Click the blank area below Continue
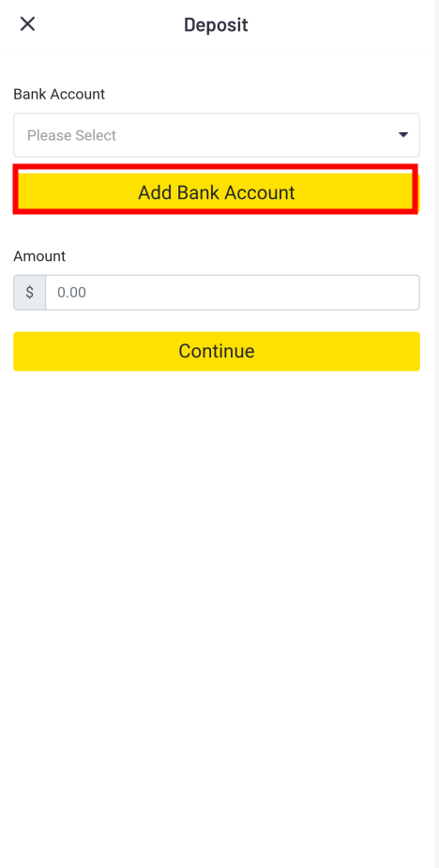The image size is (439, 868). coord(219,609)
